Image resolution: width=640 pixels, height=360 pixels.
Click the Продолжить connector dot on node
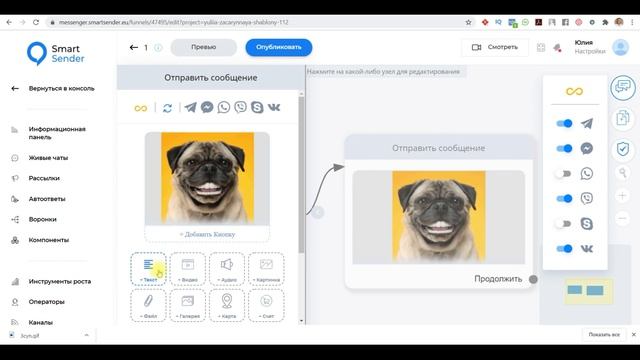[533, 279]
